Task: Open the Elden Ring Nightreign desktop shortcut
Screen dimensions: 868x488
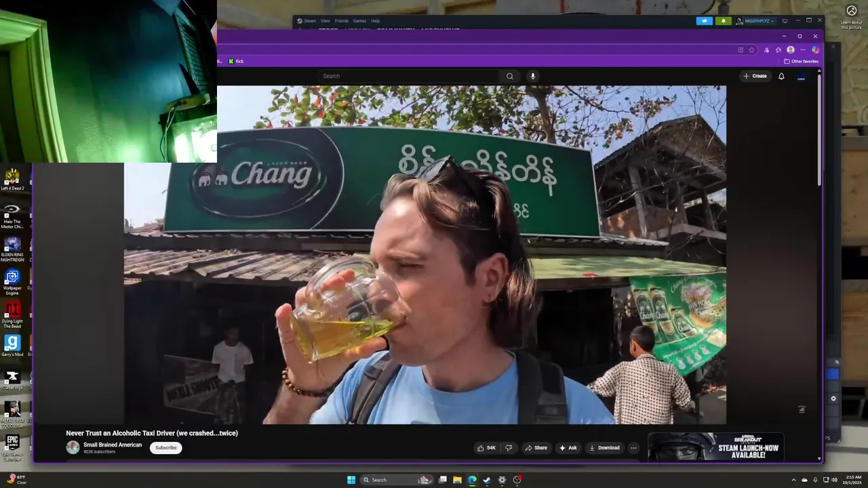Action: (12, 249)
